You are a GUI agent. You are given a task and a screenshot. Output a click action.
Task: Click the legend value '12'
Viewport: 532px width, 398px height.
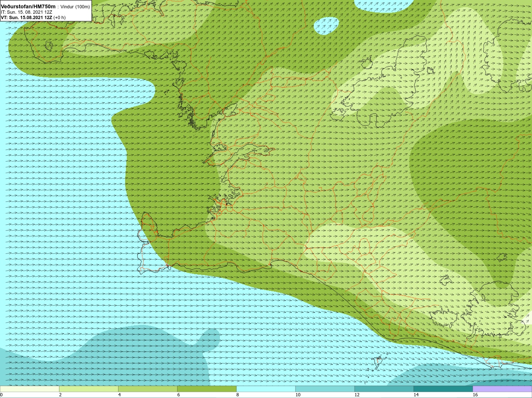357,395
